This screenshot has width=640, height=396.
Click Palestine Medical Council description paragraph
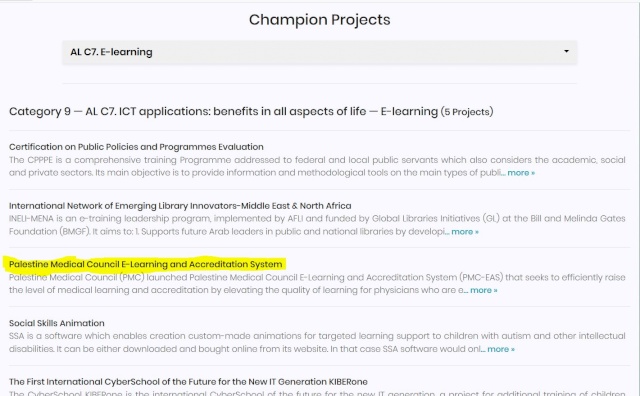tap(317, 284)
